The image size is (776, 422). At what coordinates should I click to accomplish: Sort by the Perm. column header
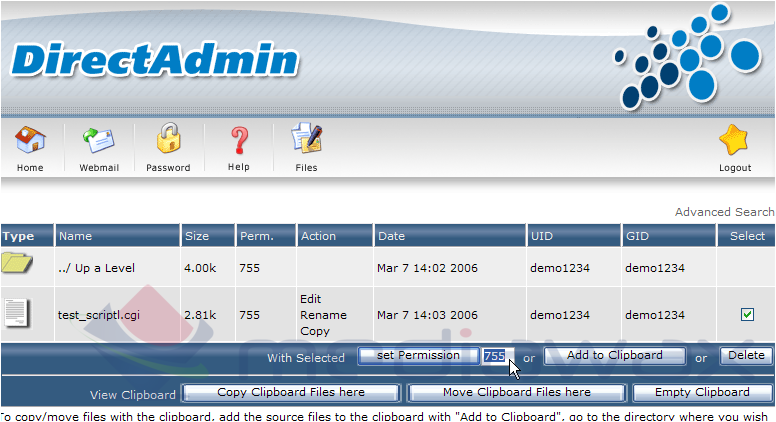click(257, 236)
